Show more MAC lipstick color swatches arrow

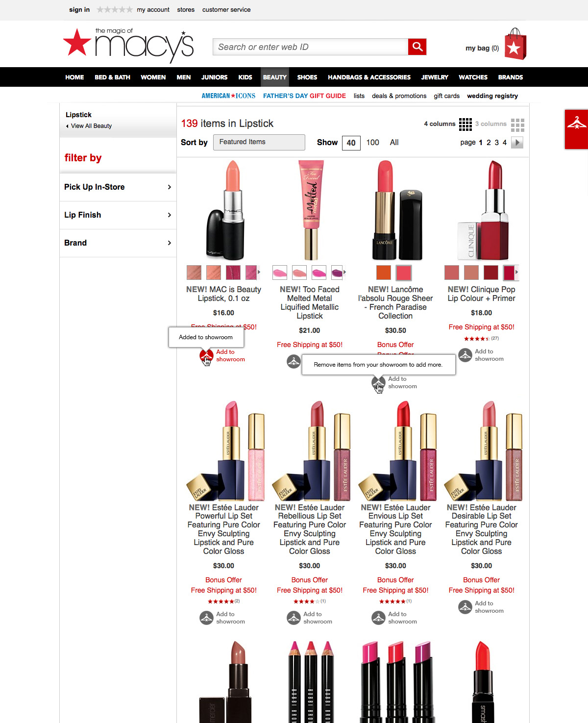click(x=259, y=272)
